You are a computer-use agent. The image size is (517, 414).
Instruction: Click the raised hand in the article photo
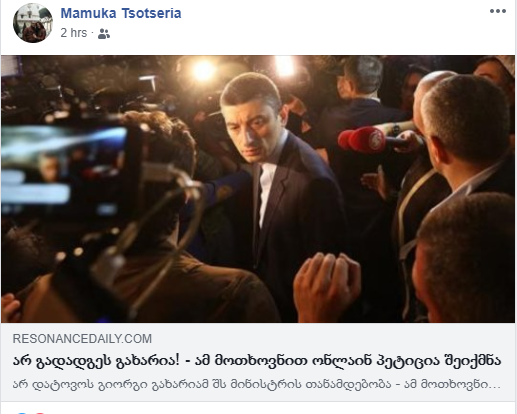327,287
